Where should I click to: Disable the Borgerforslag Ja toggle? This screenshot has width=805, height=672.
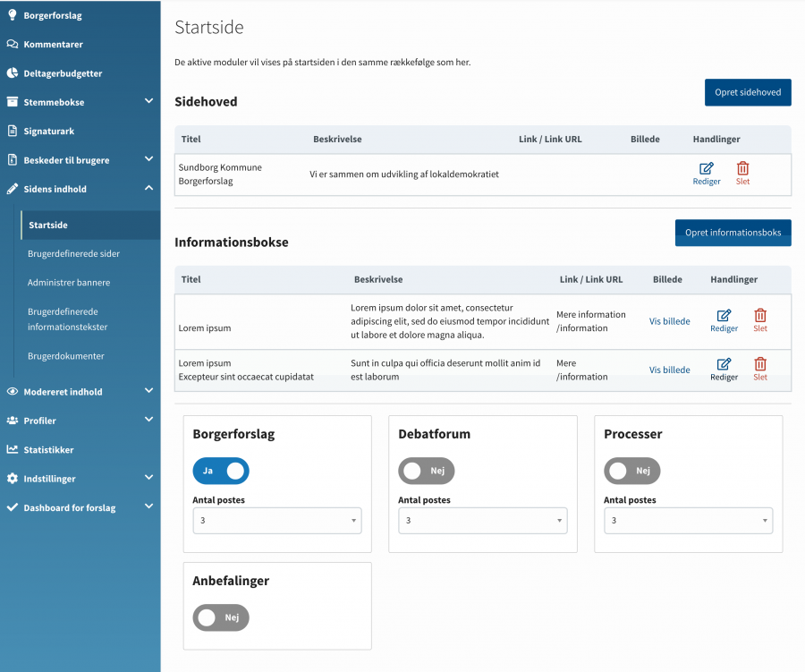tap(221, 471)
